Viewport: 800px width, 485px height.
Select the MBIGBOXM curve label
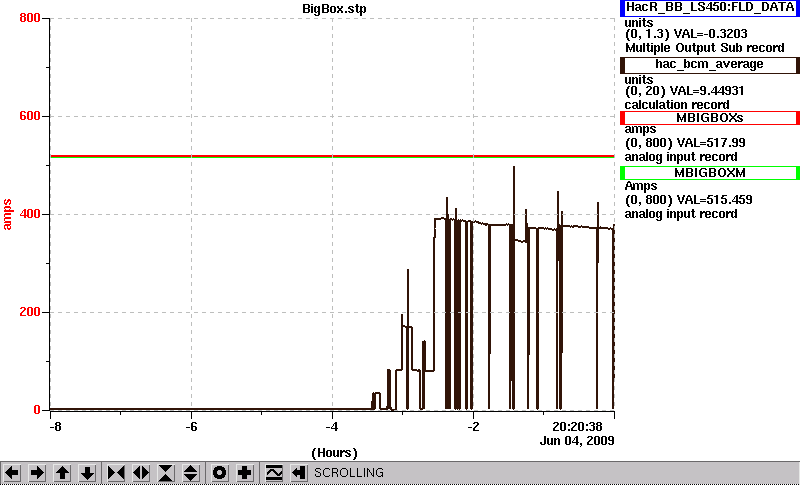point(710,173)
